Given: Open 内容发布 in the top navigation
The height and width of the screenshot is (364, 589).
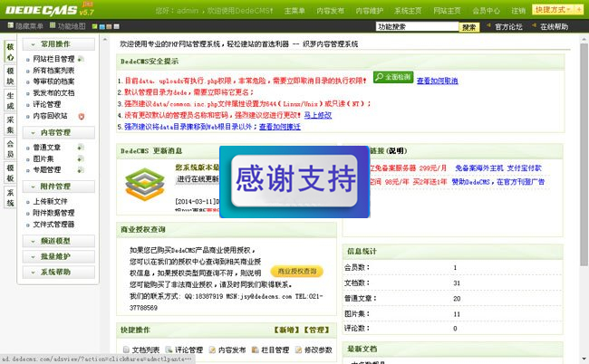Looking at the screenshot, I should point(330,11).
